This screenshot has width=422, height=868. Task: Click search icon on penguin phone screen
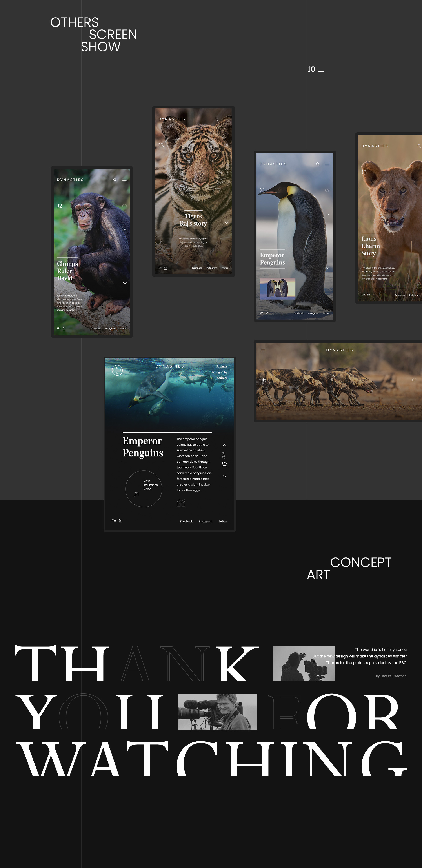click(318, 164)
